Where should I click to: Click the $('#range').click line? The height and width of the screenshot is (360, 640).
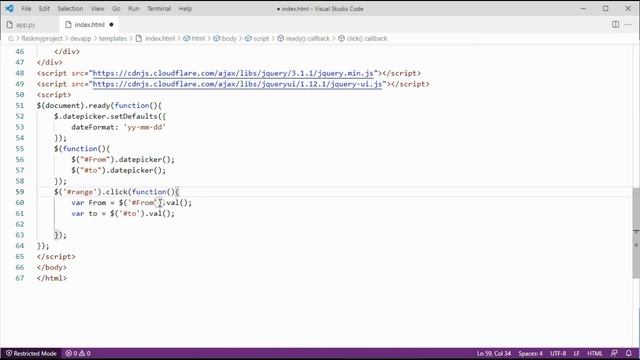point(116,192)
